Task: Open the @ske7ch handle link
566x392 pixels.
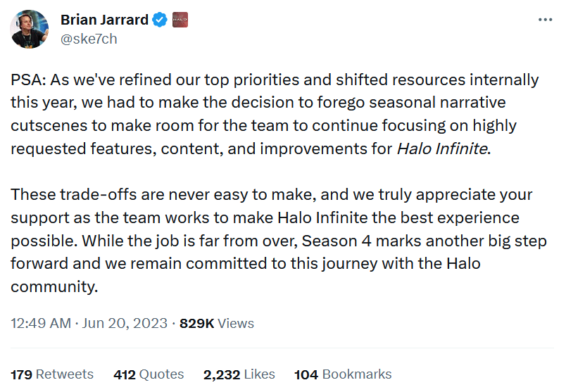Action: pyautogui.click(x=89, y=39)
